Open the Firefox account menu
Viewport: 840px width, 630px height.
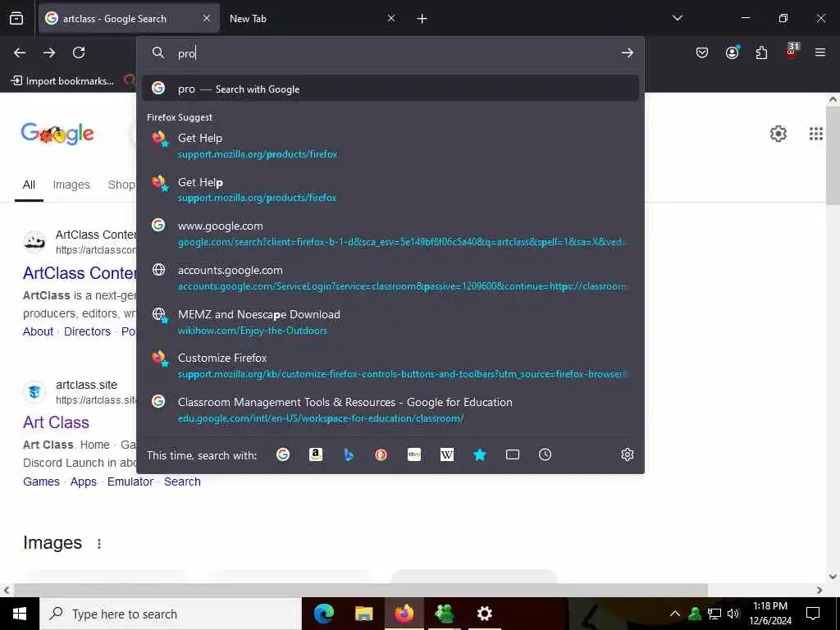[x=733, y=52]
